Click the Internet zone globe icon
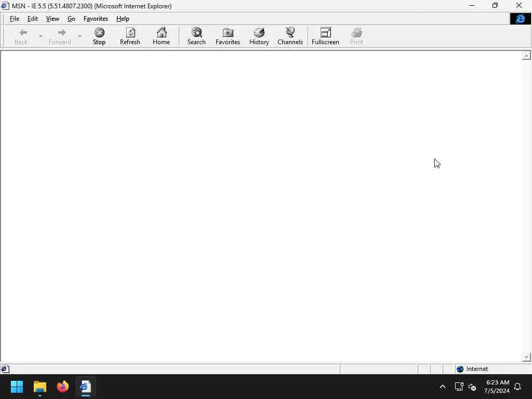Image resolution: width=532 pixels, height=399 pixels. [x=460, y=369]
